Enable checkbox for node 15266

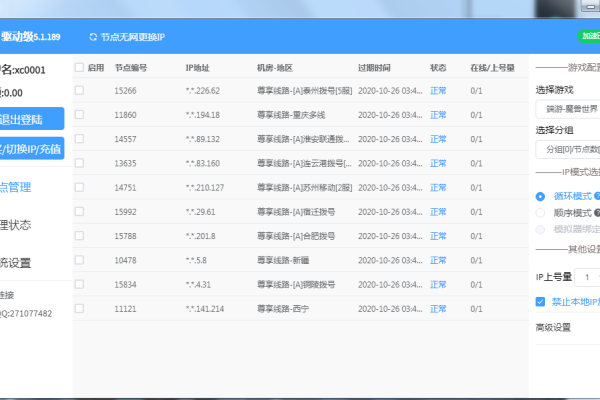(x=79, y=90)
